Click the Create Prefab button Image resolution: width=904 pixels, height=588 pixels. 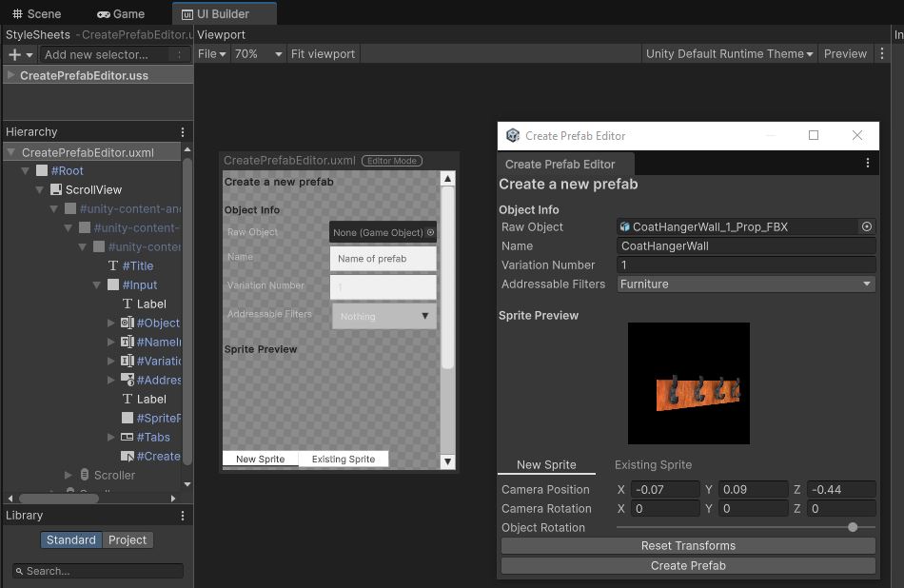tap(687, 565)
